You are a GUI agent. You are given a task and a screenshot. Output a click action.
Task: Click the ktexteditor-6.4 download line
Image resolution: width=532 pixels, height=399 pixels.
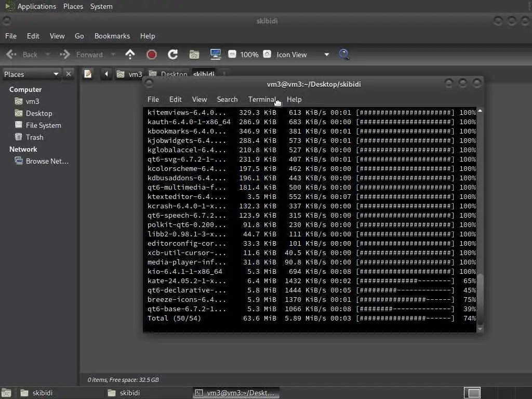pos(312,197)
